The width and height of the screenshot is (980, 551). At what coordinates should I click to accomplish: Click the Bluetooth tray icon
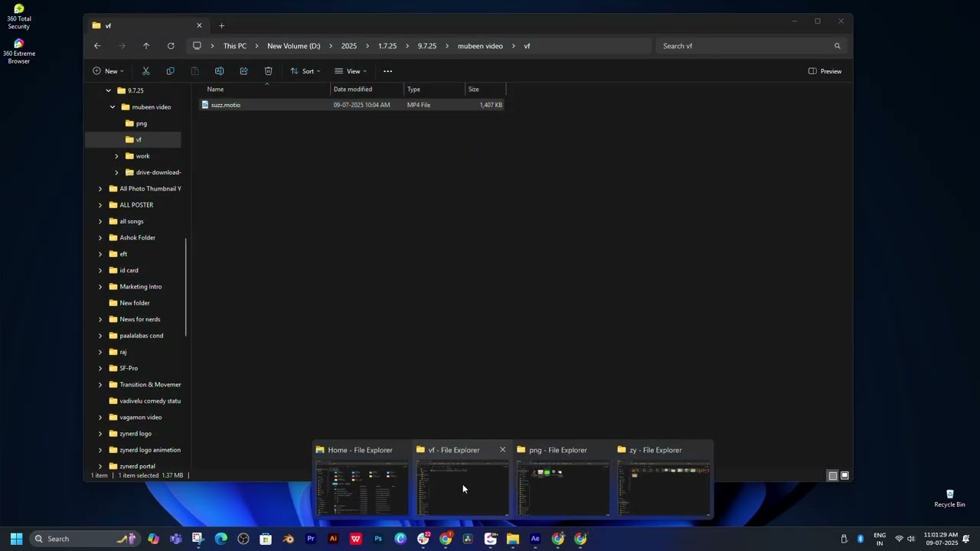861,539
